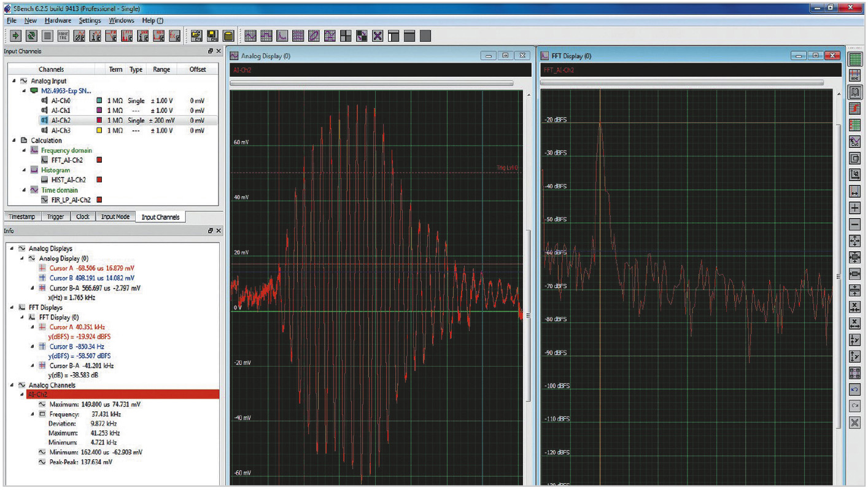Click the blue undo arrow icon
868x490 pixels.
(x=854, y=389)
